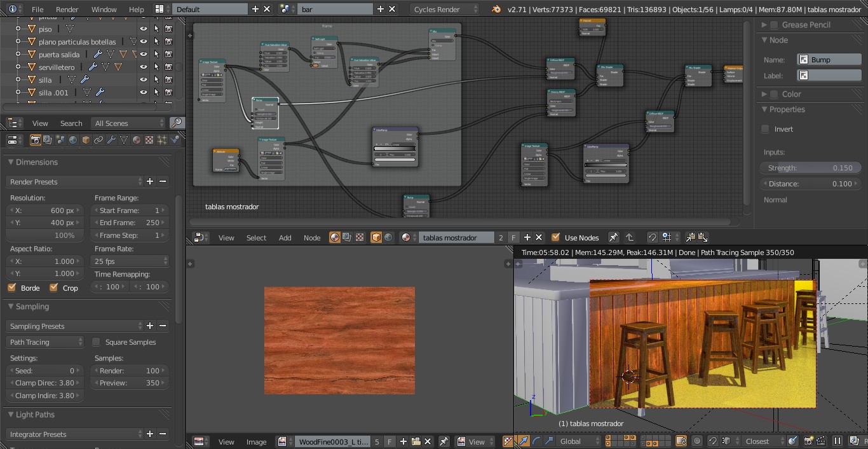Open the Render properties tab (camera icon)
This screenshot has width=868, height=449.
(x=36, y=140)
